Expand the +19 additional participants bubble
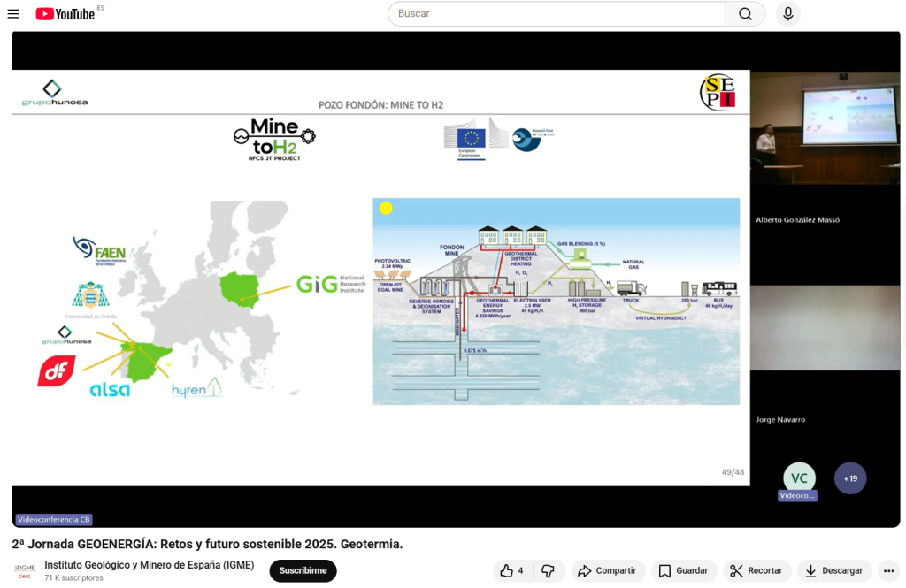Screen dimensions: 906x588 (x=850, y=478)
